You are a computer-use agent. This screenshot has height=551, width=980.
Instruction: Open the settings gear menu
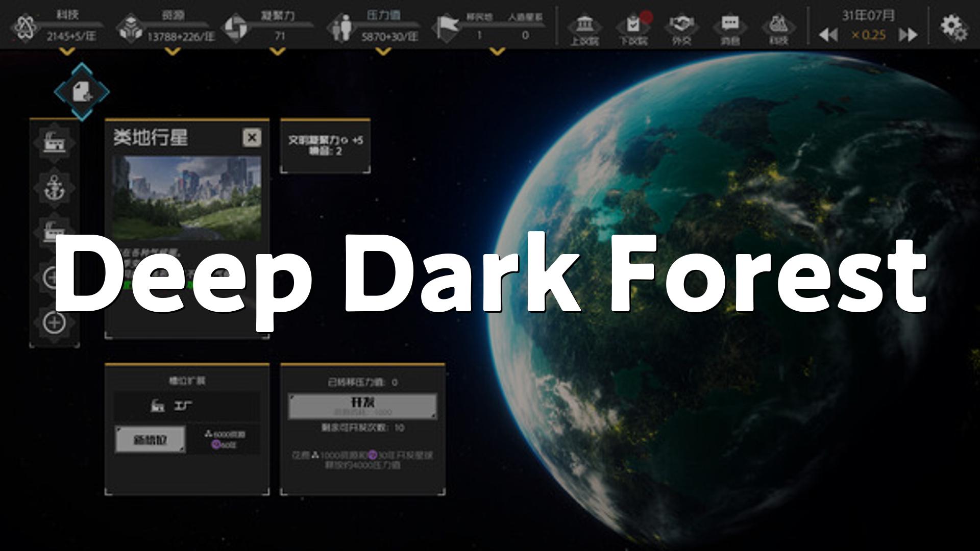pos(953,28)
